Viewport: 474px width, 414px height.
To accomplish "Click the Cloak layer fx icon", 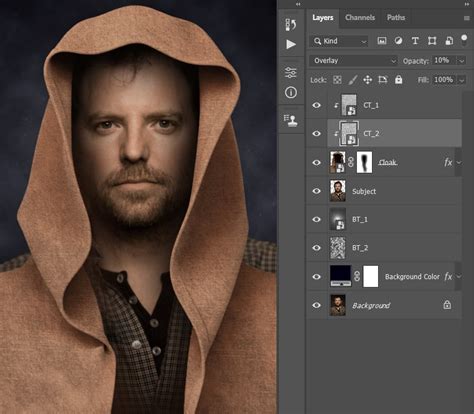I will (x=448, y=162).
